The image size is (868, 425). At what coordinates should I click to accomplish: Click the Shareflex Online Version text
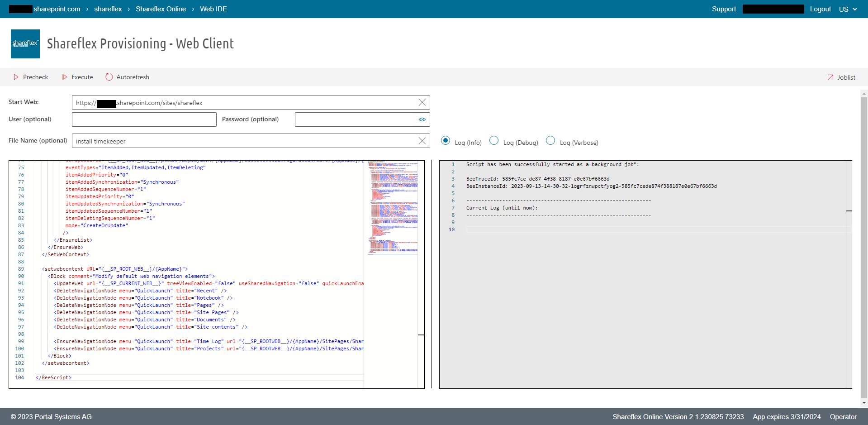click(x=678, y=417)
